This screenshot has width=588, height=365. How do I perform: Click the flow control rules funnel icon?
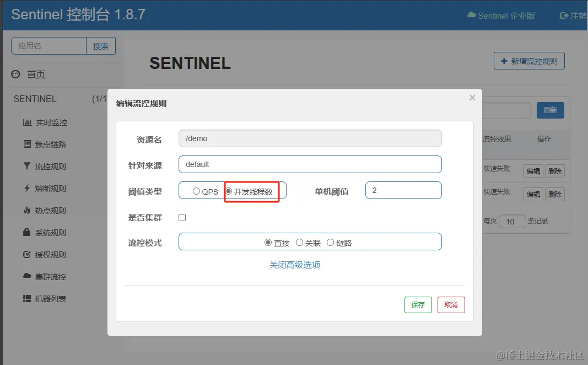pos(27,167)
